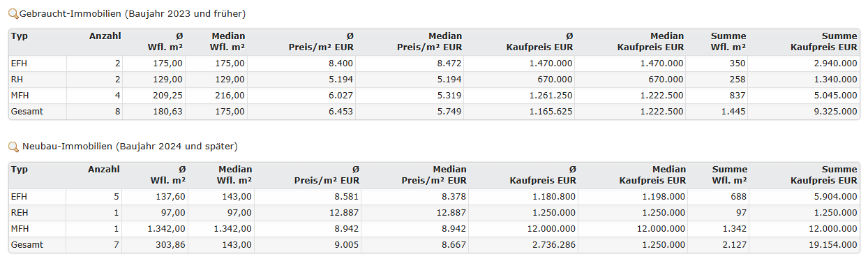Select EFH row in Neubau-Immobilien table
868x268 pixels.
[x=434, y=197]
